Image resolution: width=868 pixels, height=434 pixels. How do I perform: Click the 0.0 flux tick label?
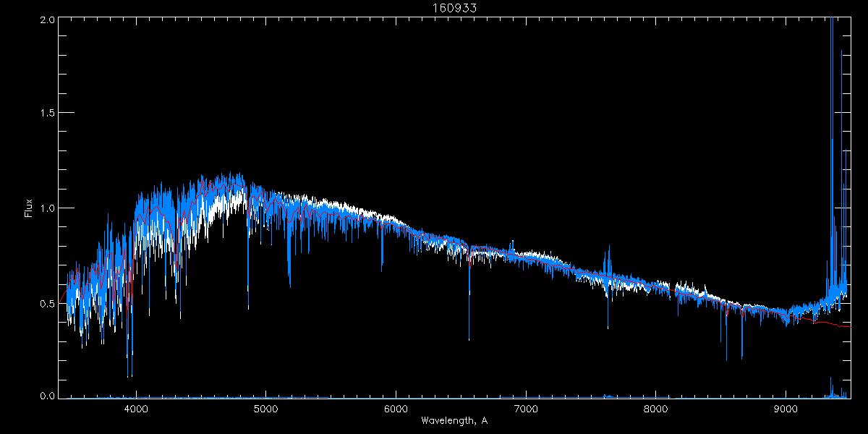click(x=45, y=396)
